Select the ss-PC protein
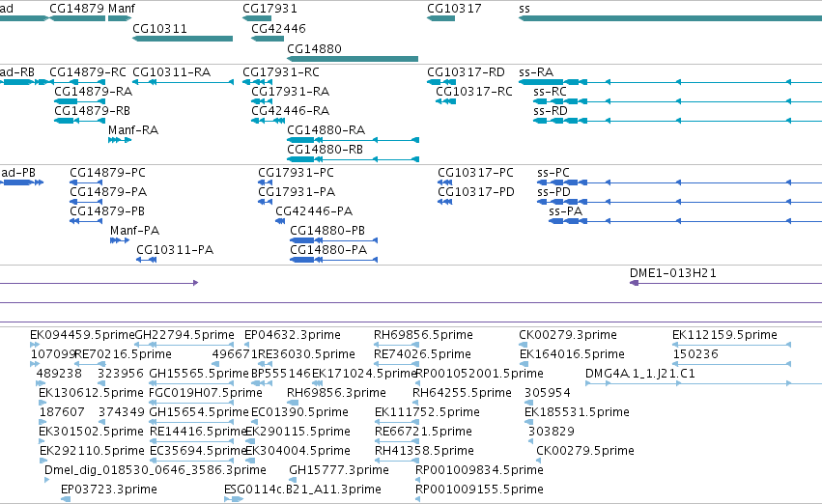 pyautogui.click(x=553, y=173)
